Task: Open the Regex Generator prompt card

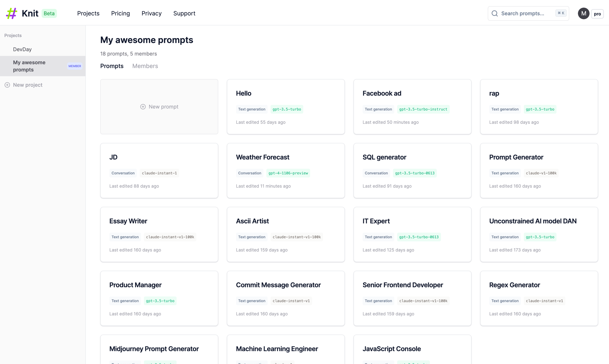Action: [x=539, y=298]
